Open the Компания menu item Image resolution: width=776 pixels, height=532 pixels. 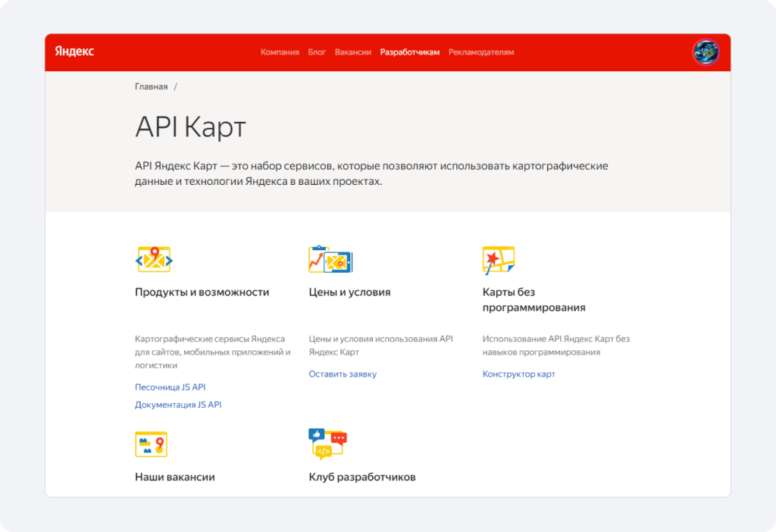[280, 52]
